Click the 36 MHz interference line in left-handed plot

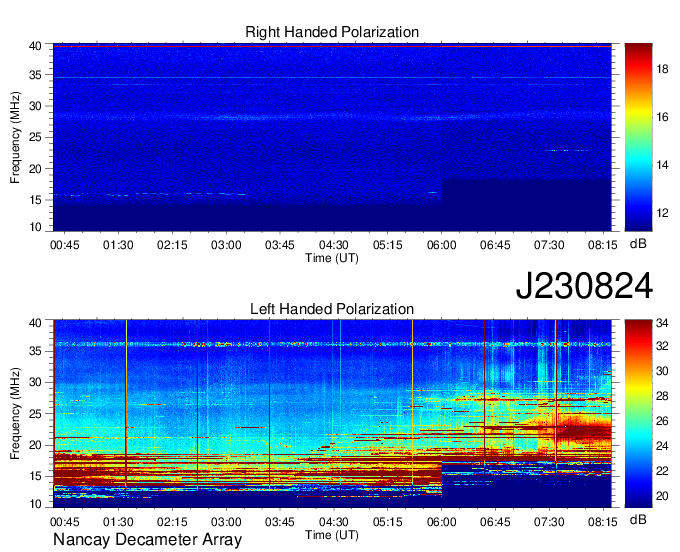(332, 344)
